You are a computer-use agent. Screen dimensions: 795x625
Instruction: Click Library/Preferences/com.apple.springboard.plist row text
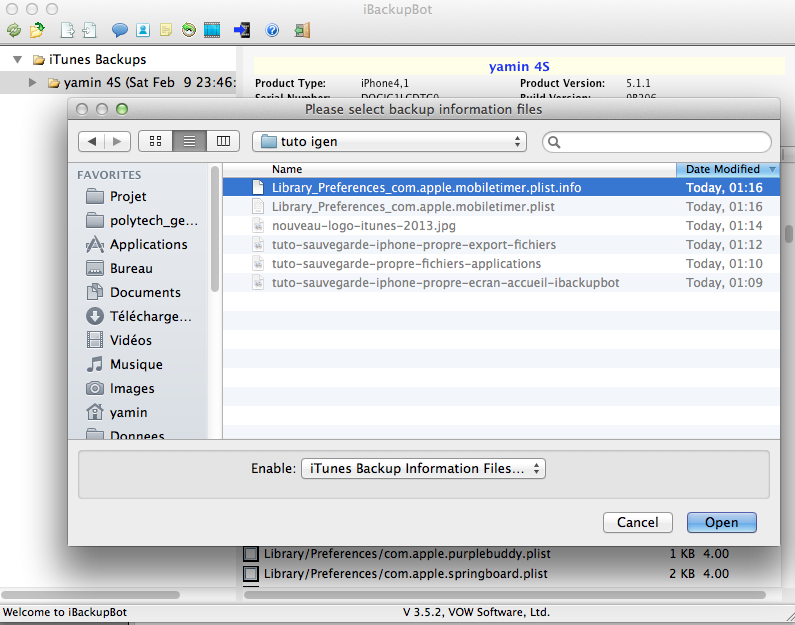pos(406,574)
